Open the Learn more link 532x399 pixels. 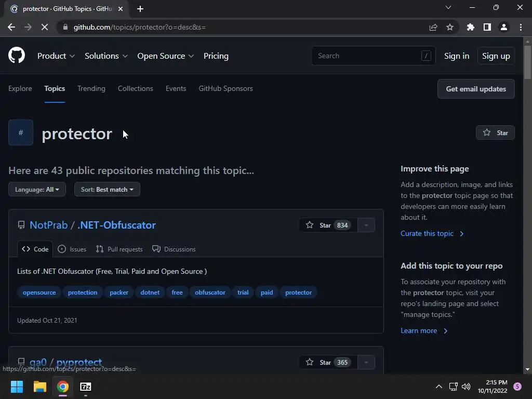pos(424,331)
